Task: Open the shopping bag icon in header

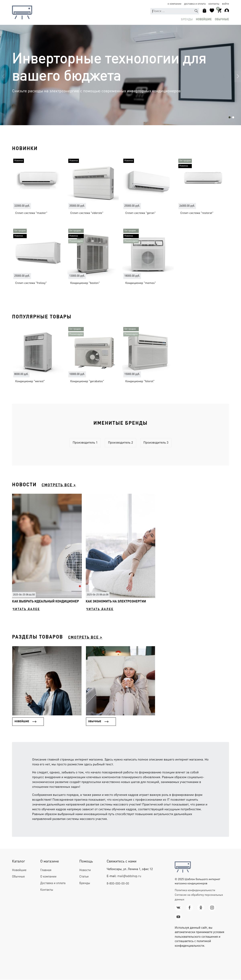Action: click(204, 11)
